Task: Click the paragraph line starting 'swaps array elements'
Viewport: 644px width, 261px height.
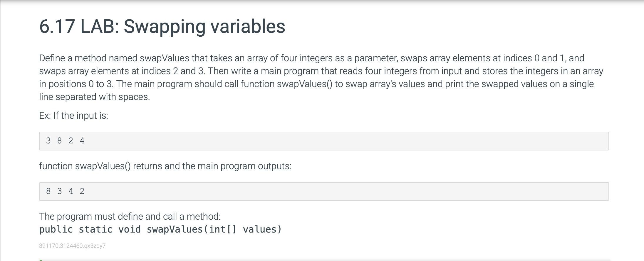Action: [321, 71]
